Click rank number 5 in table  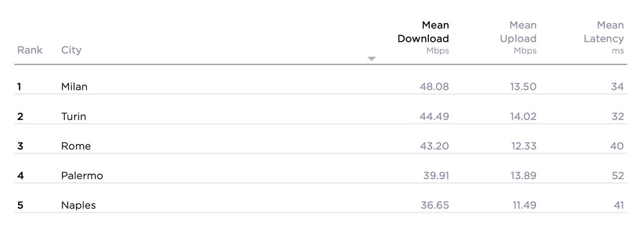(20, 205)
